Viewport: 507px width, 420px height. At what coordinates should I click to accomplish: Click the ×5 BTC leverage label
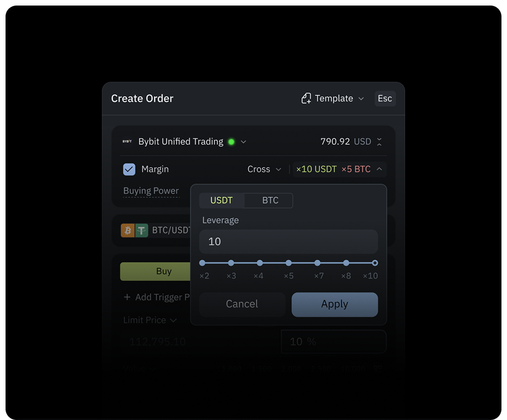(356, 169)
